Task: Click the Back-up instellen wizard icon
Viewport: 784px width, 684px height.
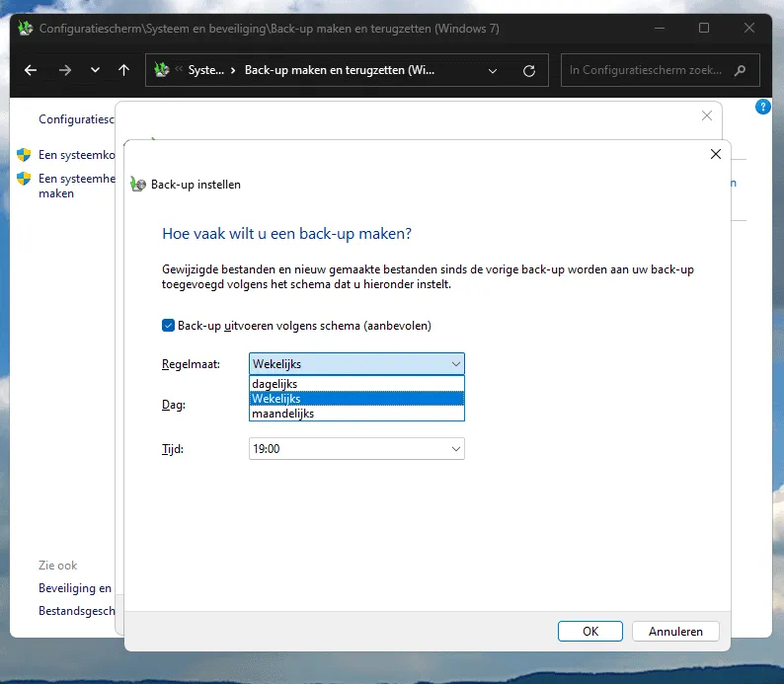Action: pos(138,185)
